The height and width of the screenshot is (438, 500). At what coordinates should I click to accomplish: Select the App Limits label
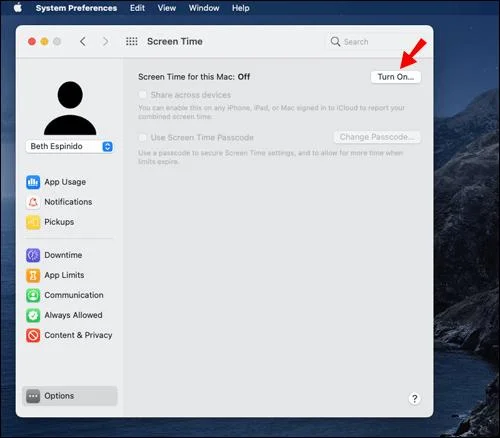click(64, 275)
